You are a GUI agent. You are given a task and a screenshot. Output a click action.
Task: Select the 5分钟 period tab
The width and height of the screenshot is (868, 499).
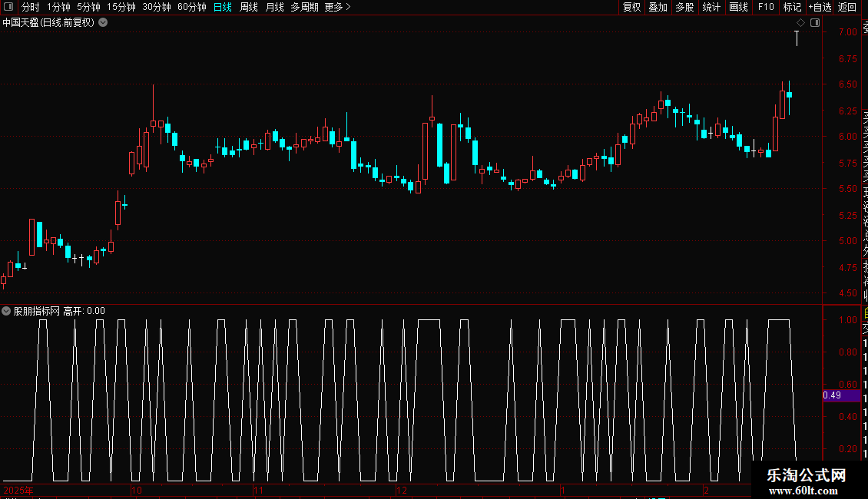pyautogui.click(x=88, y=7)
